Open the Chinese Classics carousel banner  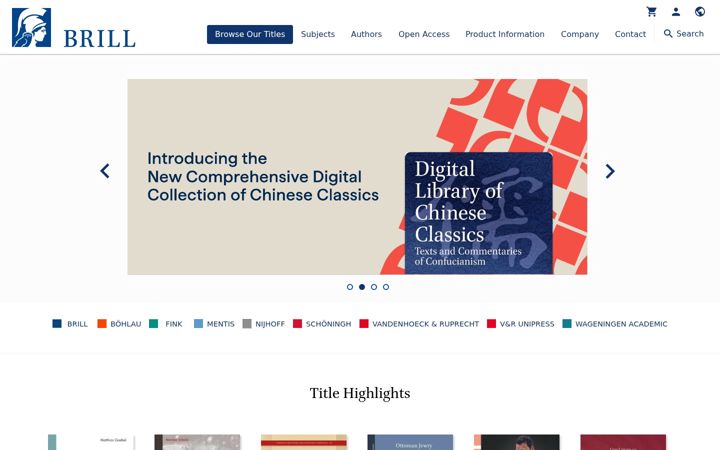(x=357, y=177)
